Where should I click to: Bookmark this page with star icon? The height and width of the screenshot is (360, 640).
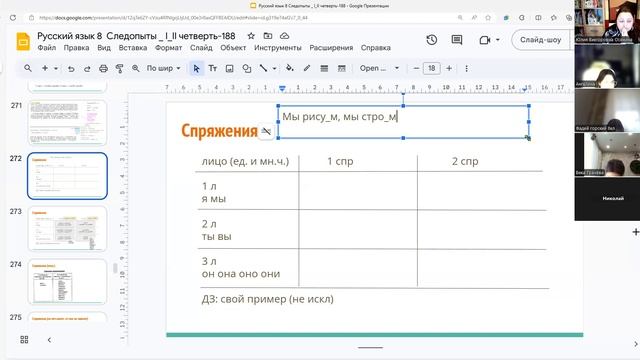(488, 18)
